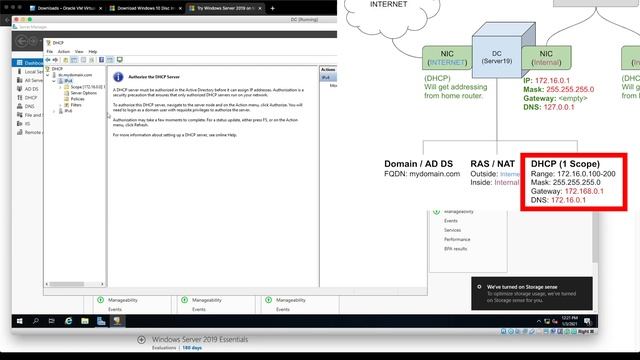Open File and Storage Services in sidebar
This screenshot has width=640, height=360.
tap(28, 115)
